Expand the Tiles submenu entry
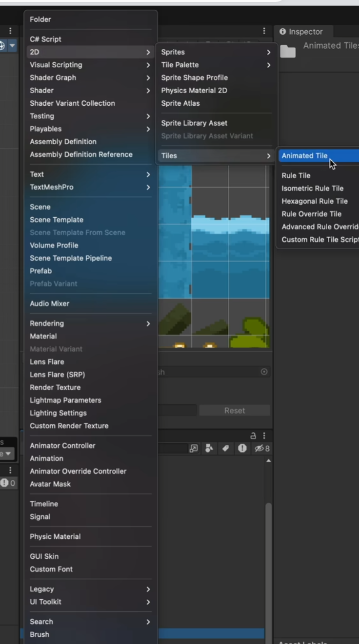The width and height of the screenshot is (359, 644). [216, 156]
